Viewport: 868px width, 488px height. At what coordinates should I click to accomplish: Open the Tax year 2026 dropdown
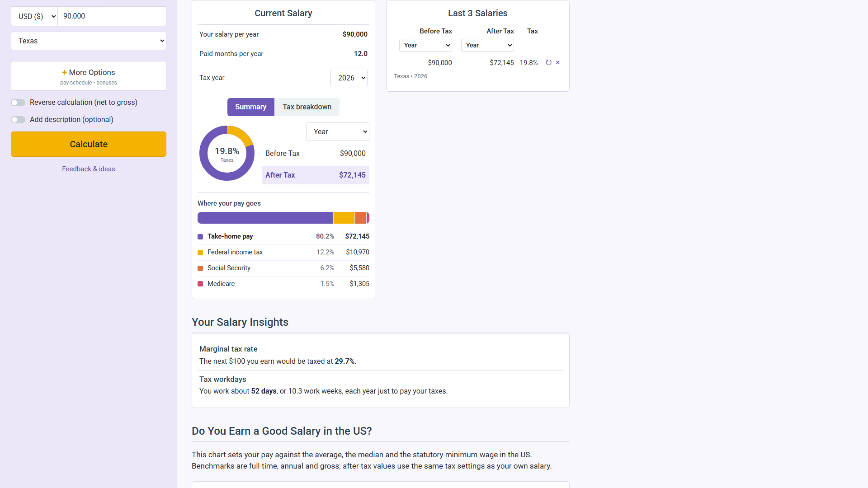point(349,78)
